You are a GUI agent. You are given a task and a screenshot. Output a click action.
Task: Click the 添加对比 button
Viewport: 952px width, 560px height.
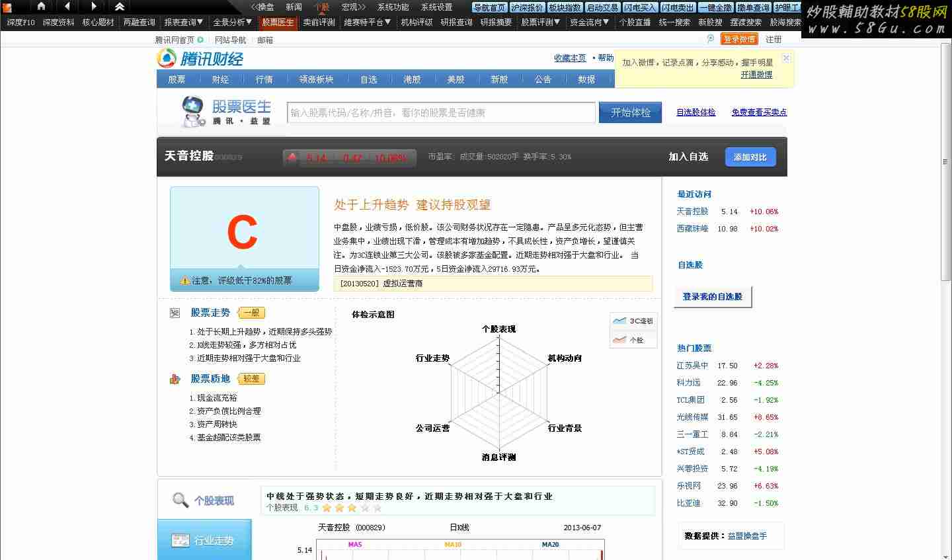750,157
